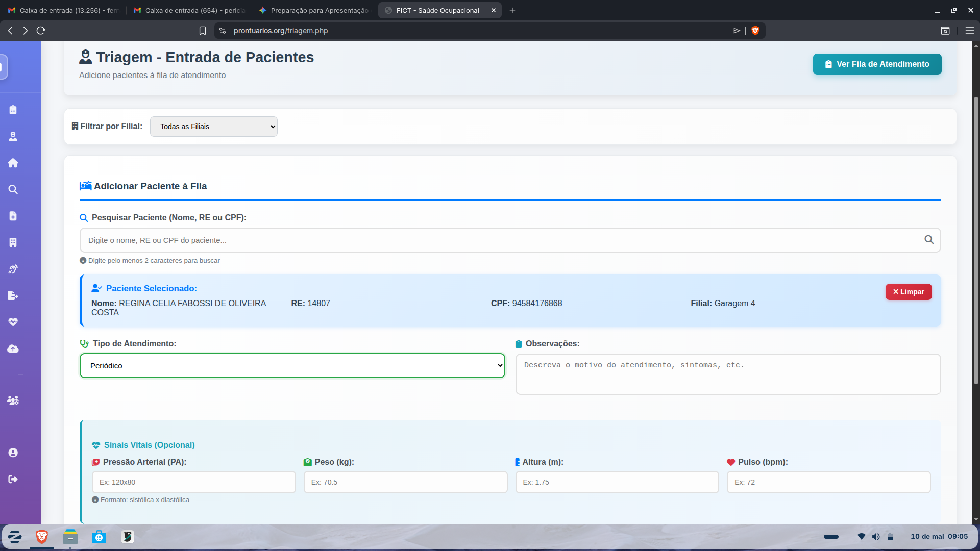Click the Sinais Vitais (Opcional) heading

143,445
